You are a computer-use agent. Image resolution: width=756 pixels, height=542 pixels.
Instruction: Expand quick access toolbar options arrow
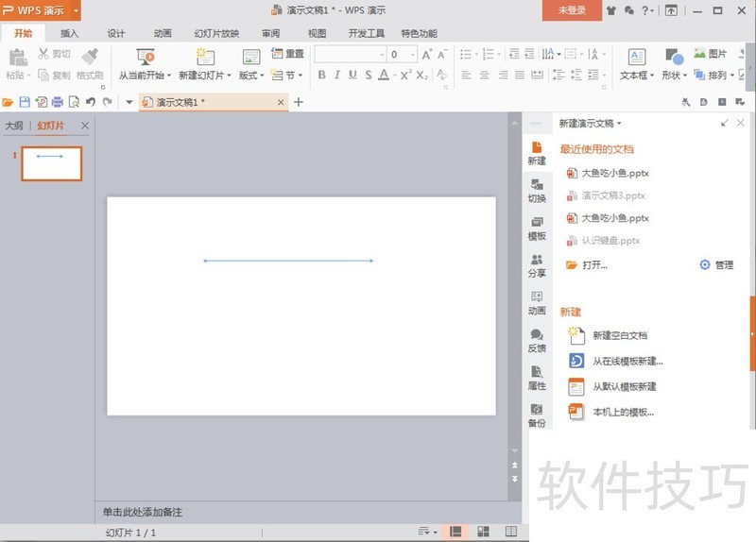click(129, 102)
